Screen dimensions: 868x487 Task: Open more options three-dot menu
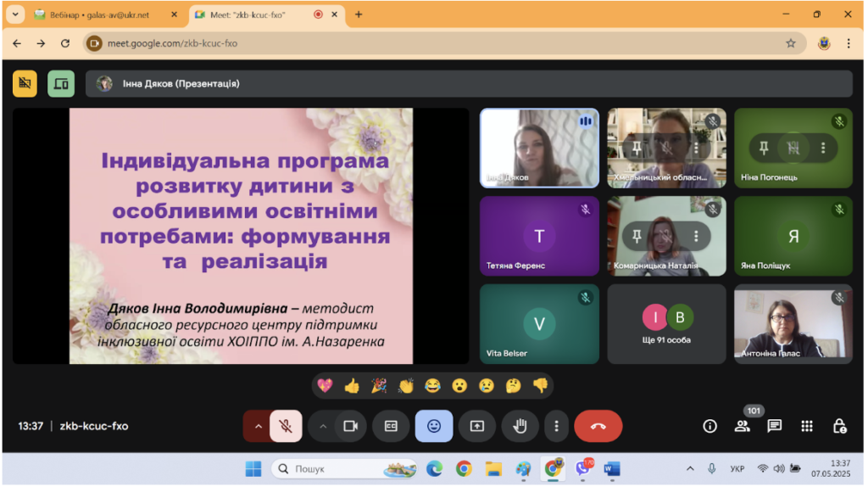pyautogui.click(x=557, y=427)
